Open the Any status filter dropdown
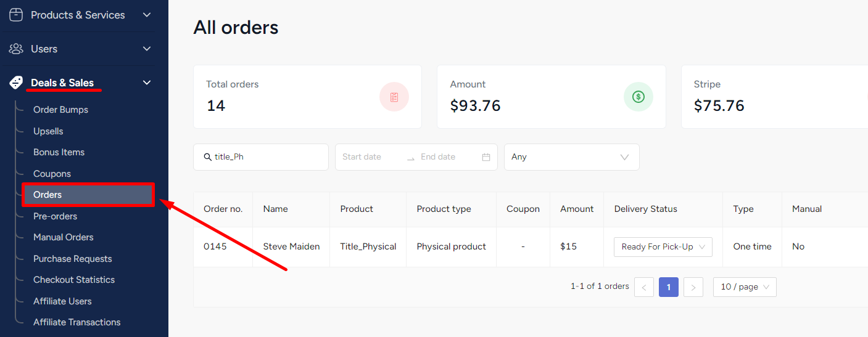868x337 pixels. point(572,157)
